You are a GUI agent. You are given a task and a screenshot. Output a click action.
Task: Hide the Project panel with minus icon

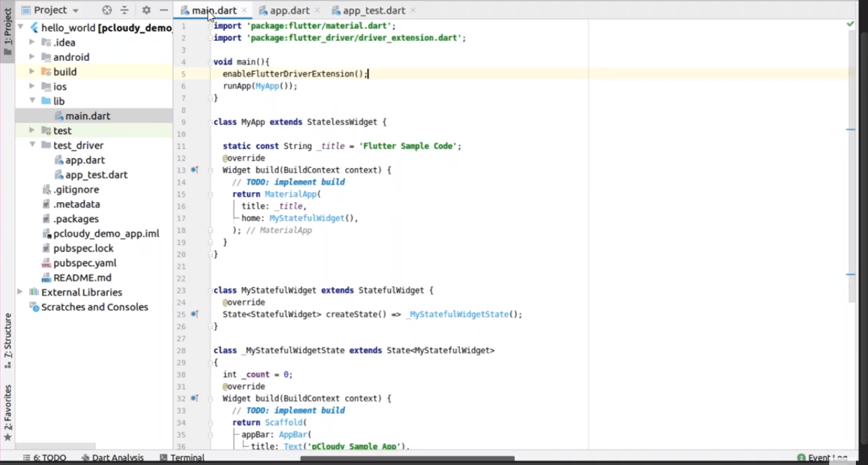click(163, 10)
